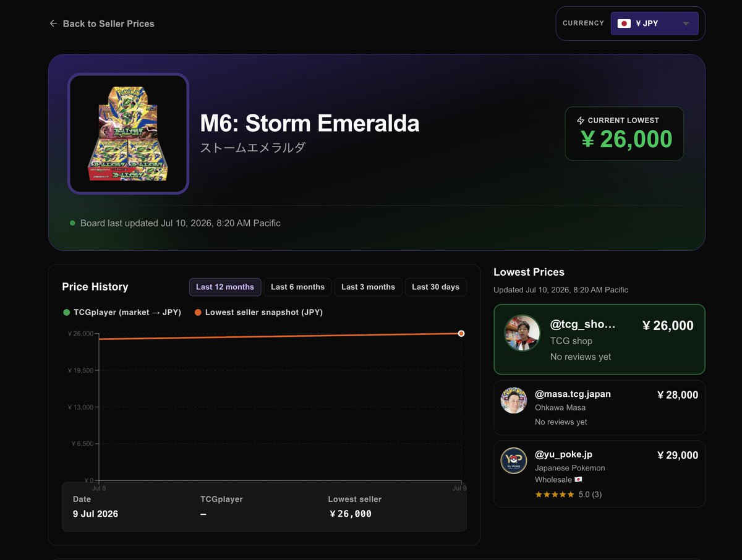This screenshot has width=742, height=560.
Task: Click the M6: Storm Emeralda title
Action: 310,123
